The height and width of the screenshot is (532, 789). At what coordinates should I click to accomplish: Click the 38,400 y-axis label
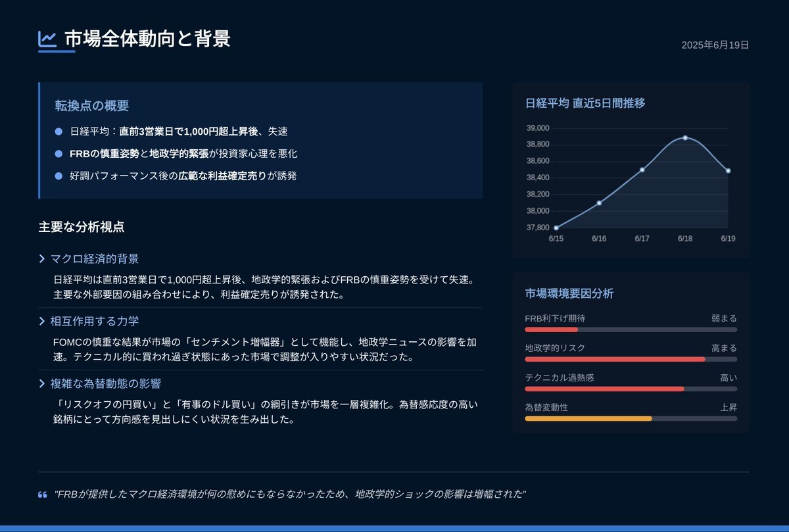(538, 178)
